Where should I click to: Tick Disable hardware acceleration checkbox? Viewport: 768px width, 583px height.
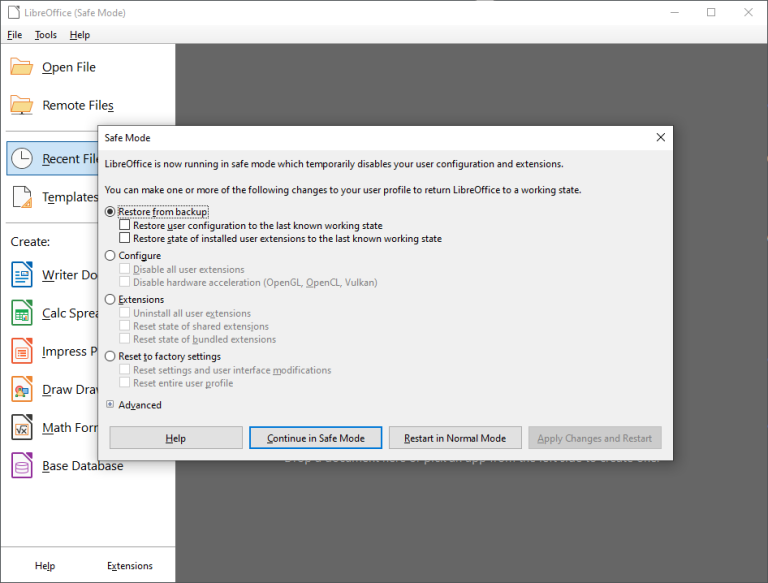pos(125,282)
